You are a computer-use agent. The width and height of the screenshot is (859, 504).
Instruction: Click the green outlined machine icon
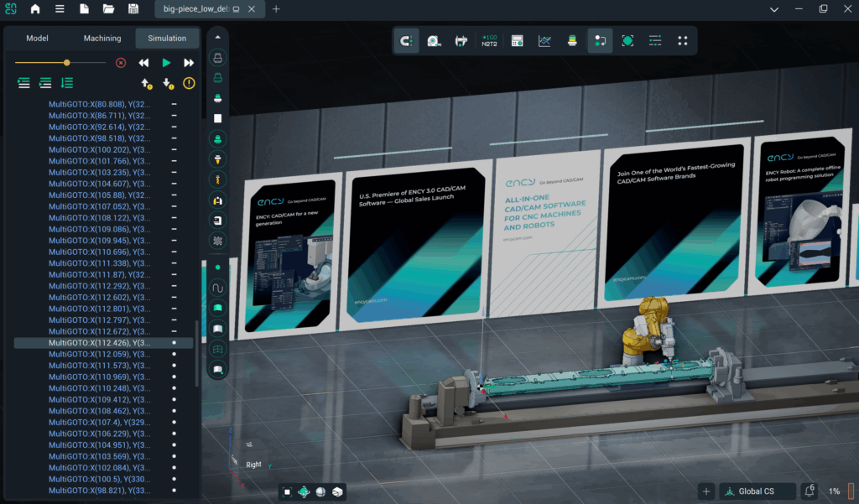217,78
